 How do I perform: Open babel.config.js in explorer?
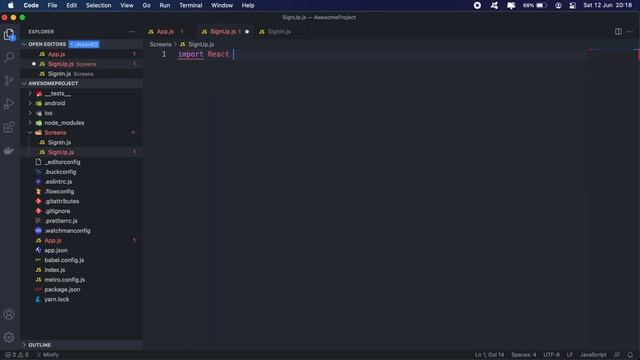64,260
